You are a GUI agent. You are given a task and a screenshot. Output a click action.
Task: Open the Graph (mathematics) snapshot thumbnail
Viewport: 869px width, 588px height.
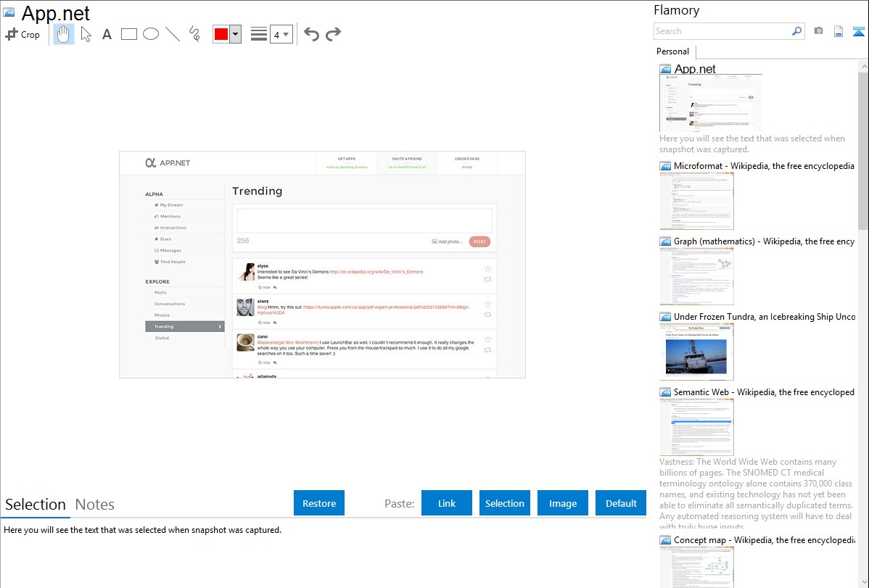coord(696,276)
